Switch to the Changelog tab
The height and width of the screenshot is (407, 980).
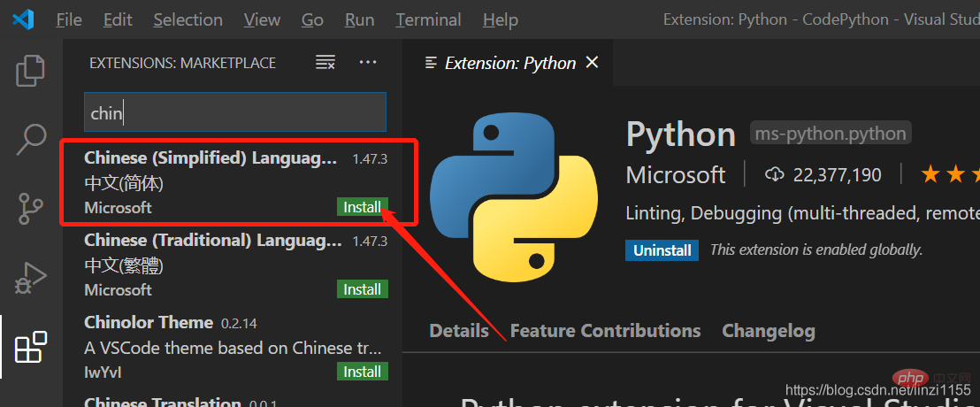768,331
